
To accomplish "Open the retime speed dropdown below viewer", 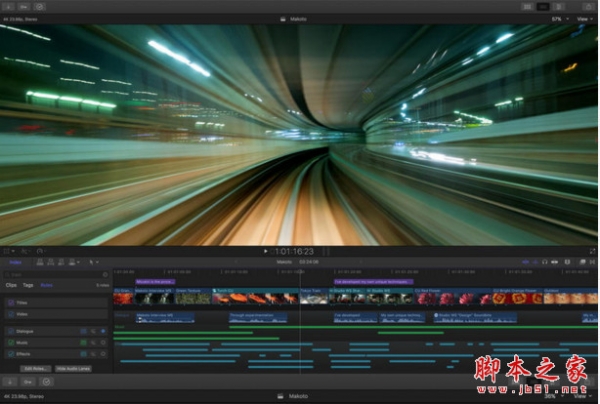I will [40, 251].
